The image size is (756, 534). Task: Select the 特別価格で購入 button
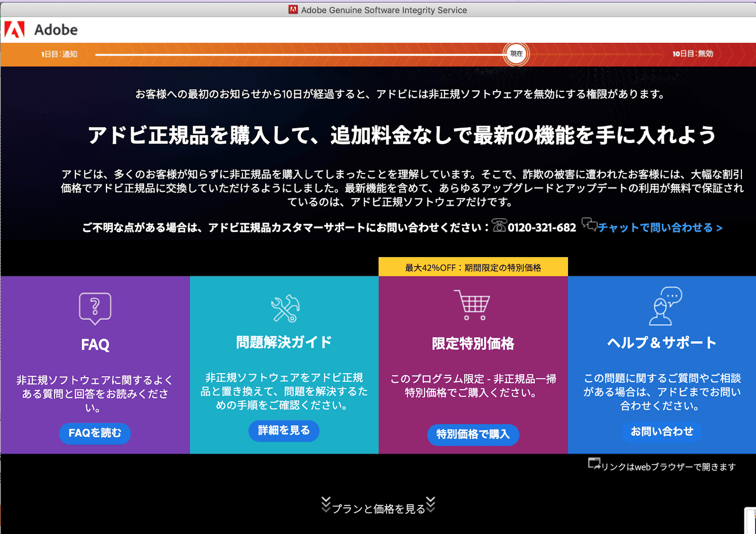pyautogui.click(x=473, y=434)
